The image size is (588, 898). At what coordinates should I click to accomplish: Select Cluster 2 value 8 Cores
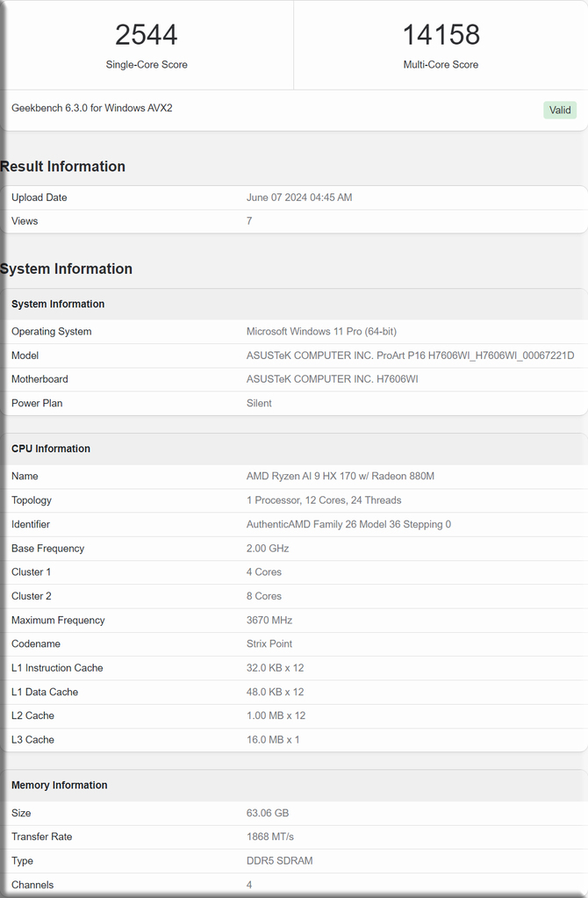click(264, 596)
